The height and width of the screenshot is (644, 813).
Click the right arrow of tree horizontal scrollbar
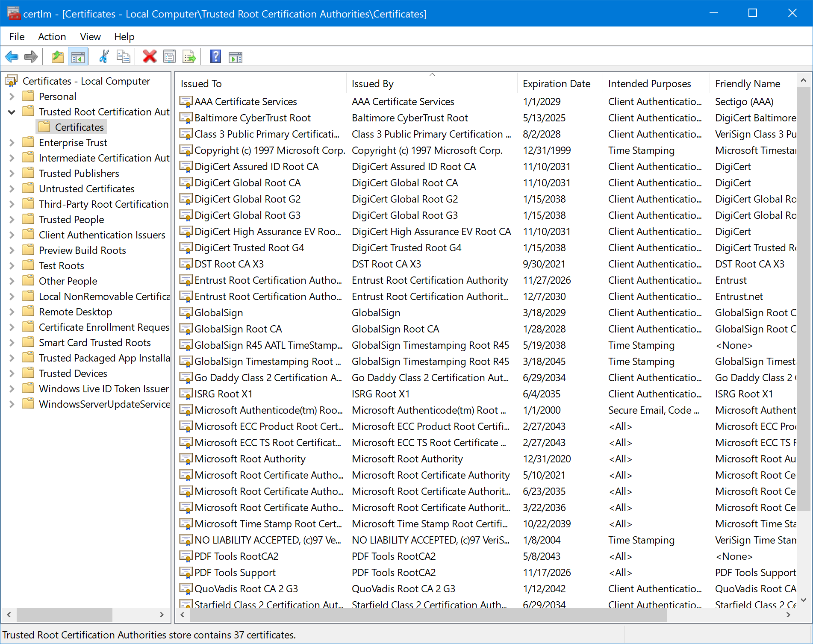point(162,615)
